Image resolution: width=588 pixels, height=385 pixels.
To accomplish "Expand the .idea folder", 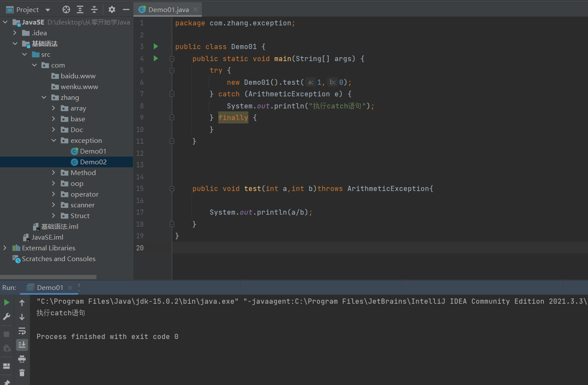I will click(x=15, y=33).
